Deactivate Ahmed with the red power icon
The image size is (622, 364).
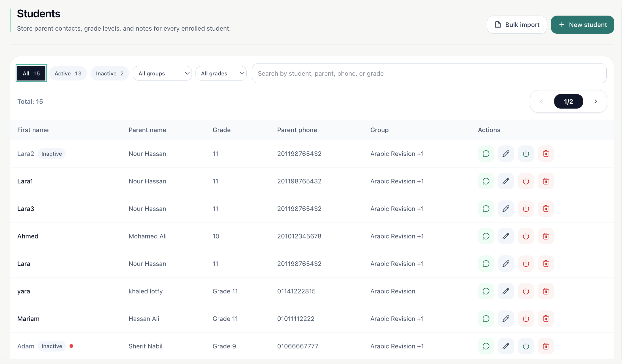tap(526, 236)
